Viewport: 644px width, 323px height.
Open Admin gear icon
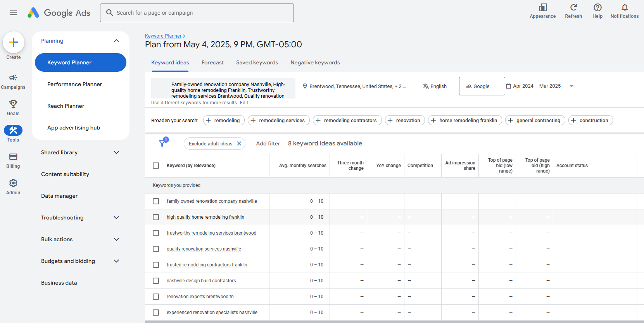point(13,187)
